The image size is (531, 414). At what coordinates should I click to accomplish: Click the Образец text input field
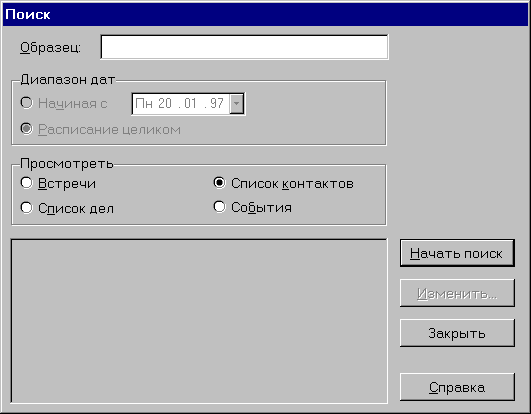pyautogui.click(x=244, y=47)
